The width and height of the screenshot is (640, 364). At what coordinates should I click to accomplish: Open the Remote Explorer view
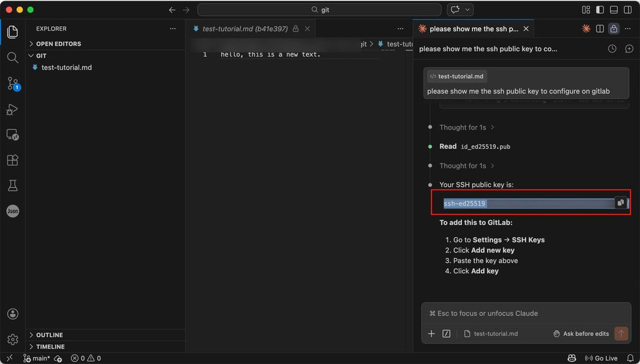(x=12, y=135)
